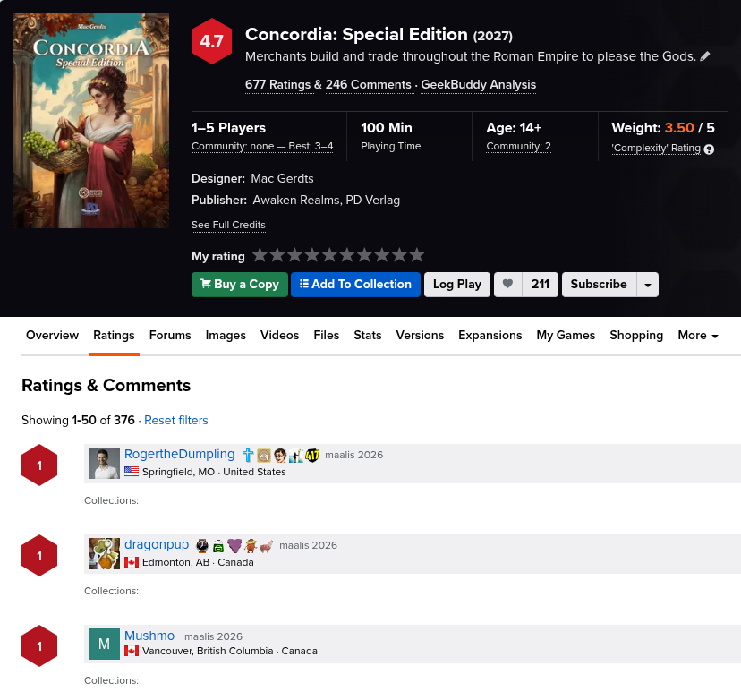Click the complexity rating help question icon
This screenshot has width=741, height=700.
point(709,149)
